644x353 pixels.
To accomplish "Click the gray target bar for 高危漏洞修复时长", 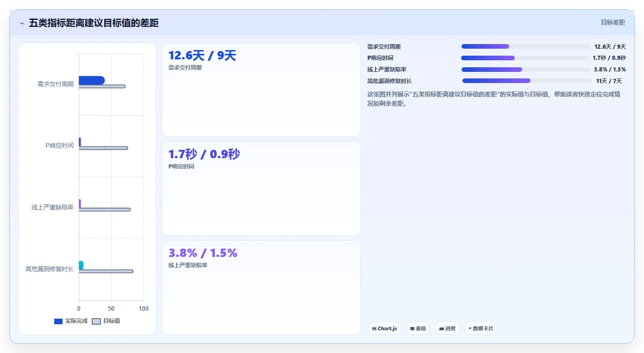I will point(106,271).
